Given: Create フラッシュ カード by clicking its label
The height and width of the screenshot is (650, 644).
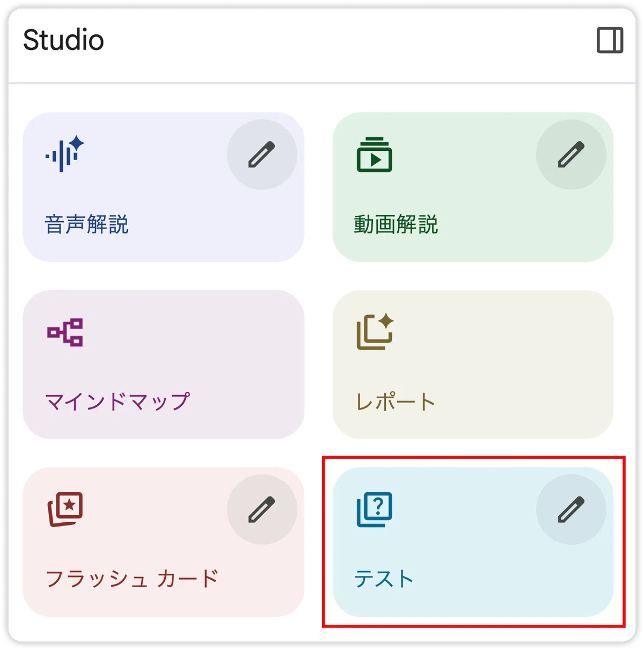Looking at the screenshot, I should pyautogui.click(x=132, y=579).
